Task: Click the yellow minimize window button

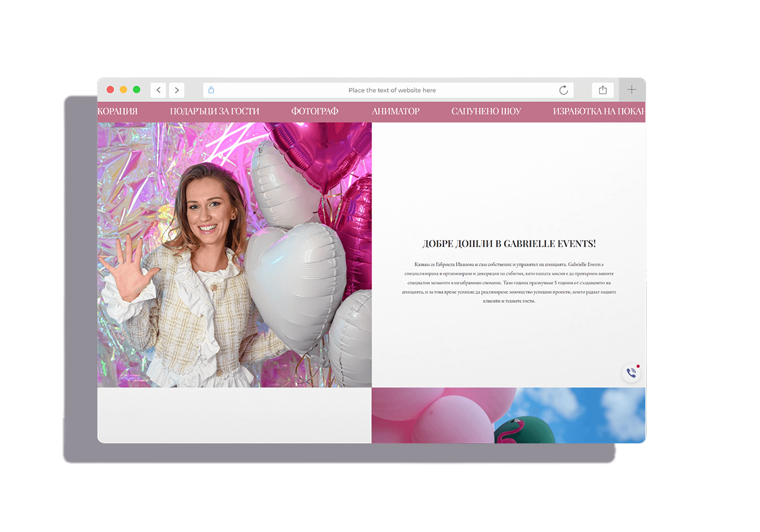Action: (x=123, y=90)
